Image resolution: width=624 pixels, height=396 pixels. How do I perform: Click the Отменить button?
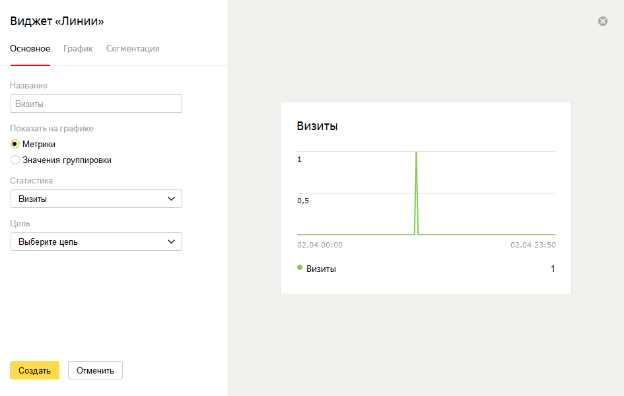point(95,371)
